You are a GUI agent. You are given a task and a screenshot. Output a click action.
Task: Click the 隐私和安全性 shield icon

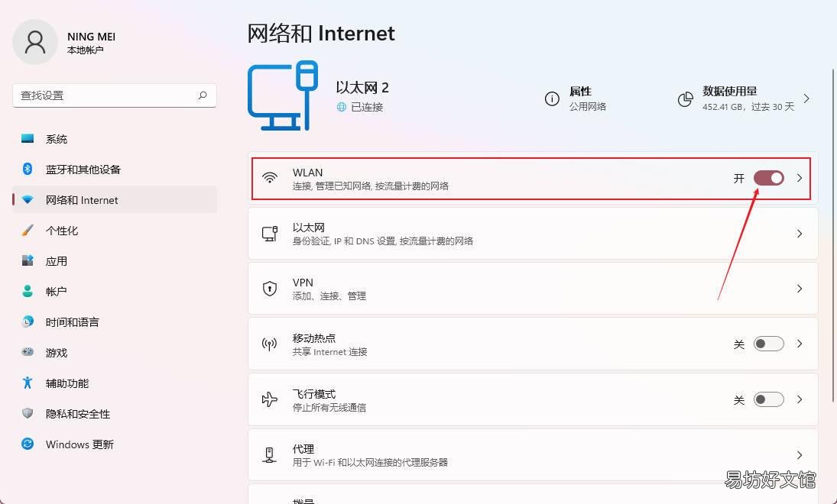pyautogui.click(x=28, y=413)
